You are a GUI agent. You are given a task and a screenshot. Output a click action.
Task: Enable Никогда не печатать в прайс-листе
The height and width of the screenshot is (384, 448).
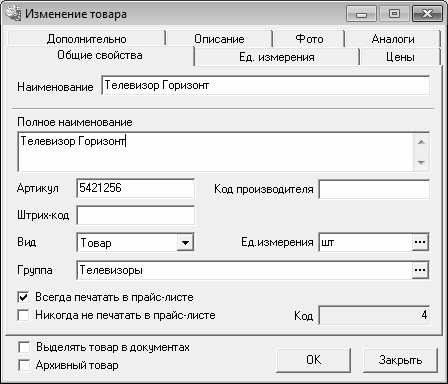point(23,315)
